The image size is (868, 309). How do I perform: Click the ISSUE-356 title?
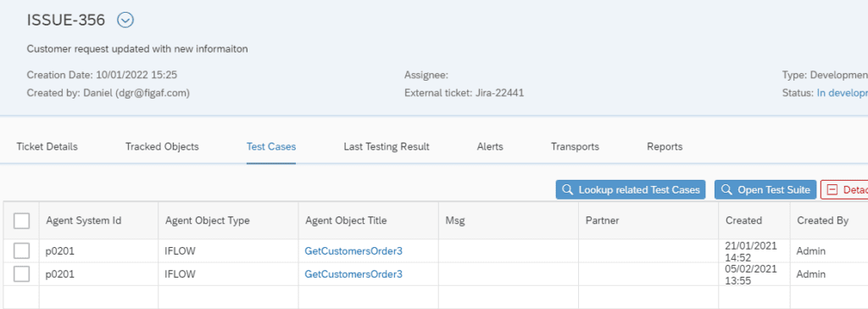[66, 20]
